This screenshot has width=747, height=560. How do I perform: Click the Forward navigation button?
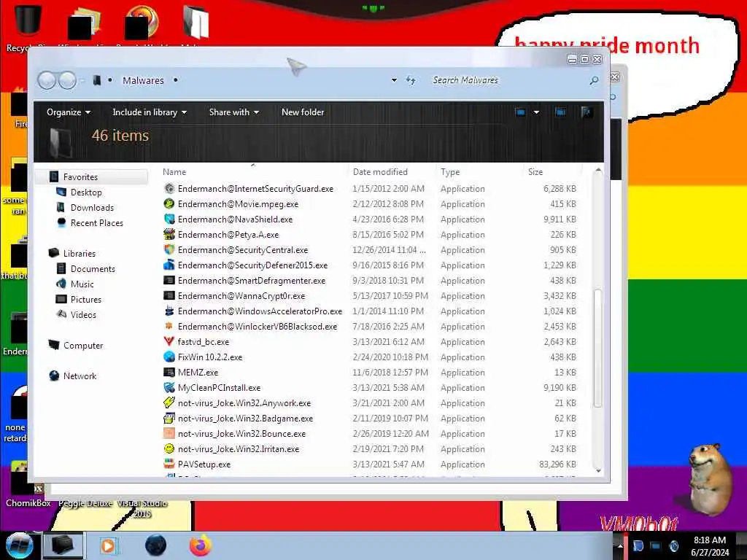[67, 80]
